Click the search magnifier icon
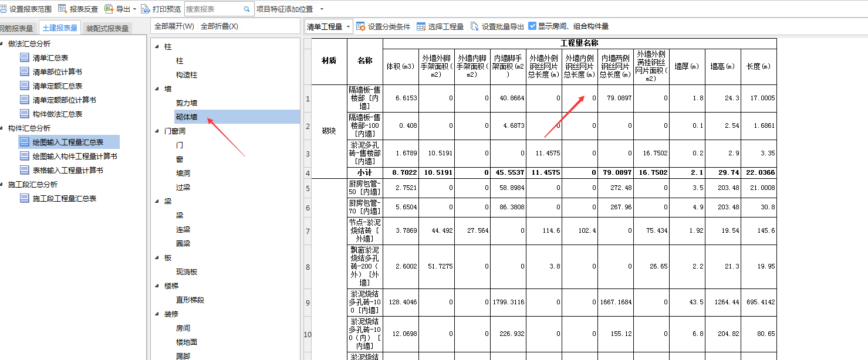This screenshot has height=360, width=868. (x=246, y=9)
